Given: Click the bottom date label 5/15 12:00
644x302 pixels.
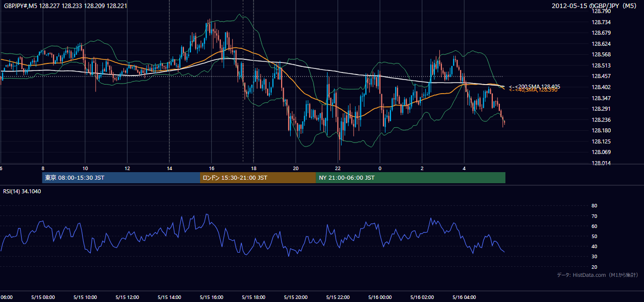Looking at the screenshot, I should [127, 297].
